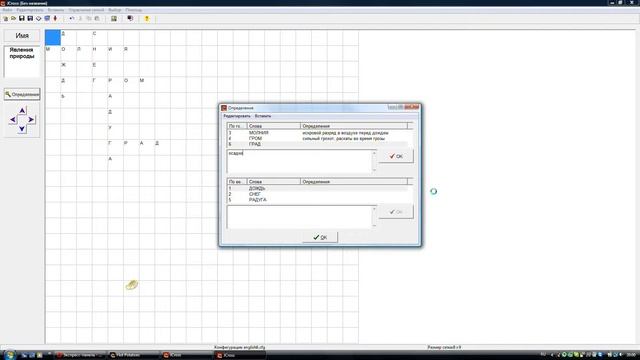
Task: Select the ДОЖДЬ row in vertical list
Action: pyautogui.click(x=317, y=189)
